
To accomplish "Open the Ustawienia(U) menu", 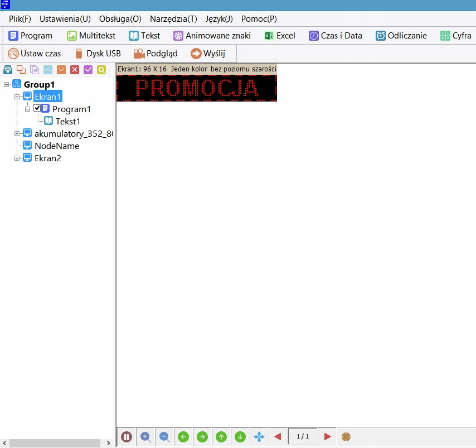I will point(65,19).
